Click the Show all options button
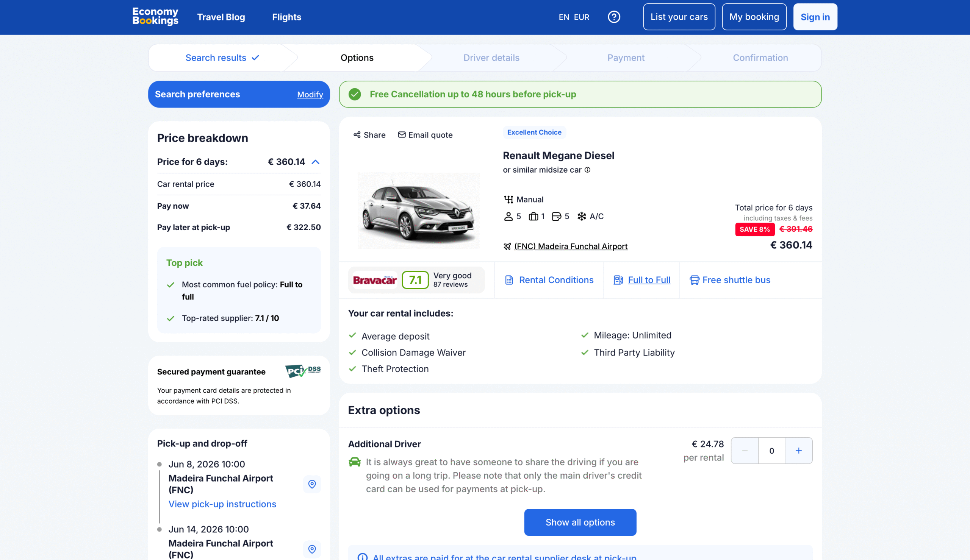Screen dimensions: 970x560 coord(580,522)
